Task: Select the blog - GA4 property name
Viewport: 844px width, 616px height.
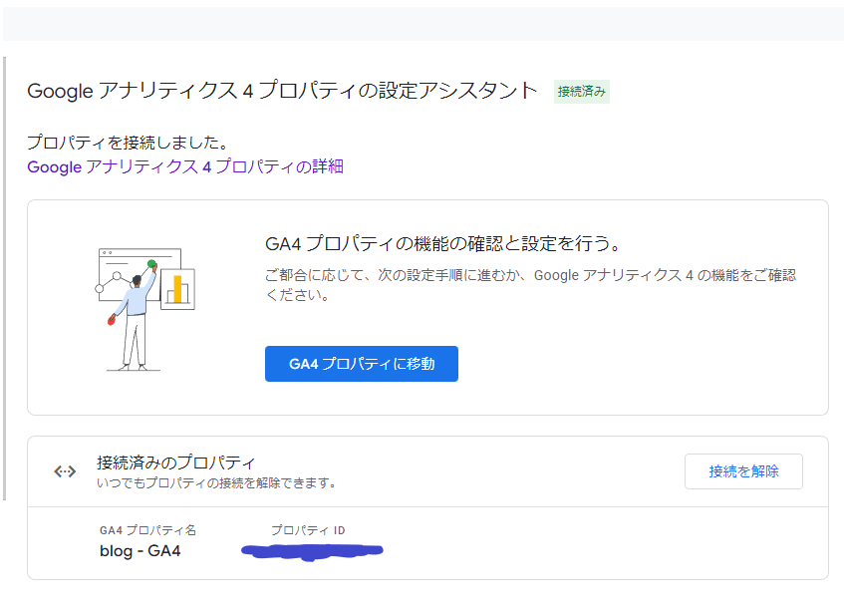Action: [140, 550]
